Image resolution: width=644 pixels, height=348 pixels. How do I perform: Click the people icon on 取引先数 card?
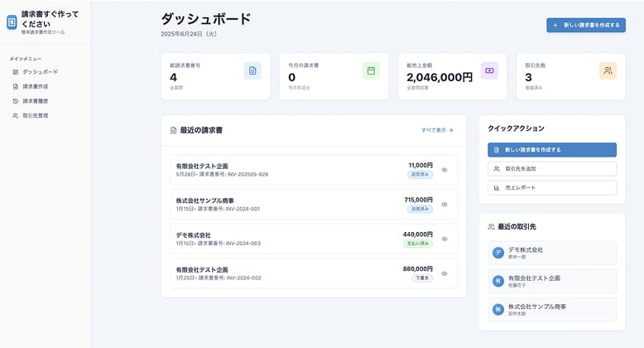[608, 70]
